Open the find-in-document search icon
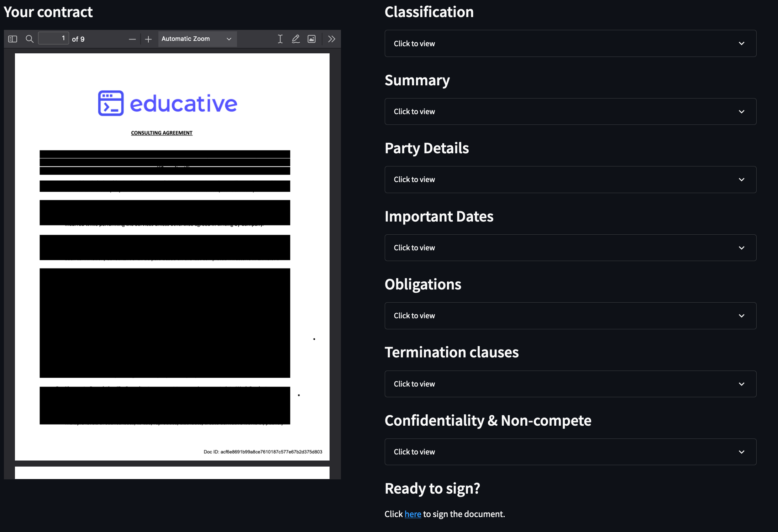Screen dimensions: 778x532 click(30, 39)
